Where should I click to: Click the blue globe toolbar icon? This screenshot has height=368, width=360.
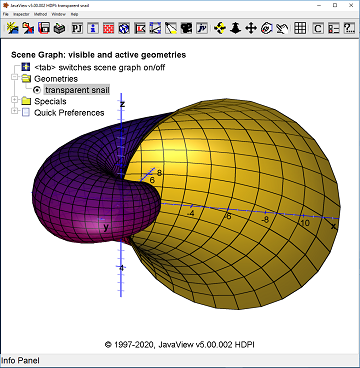[124, 28]
